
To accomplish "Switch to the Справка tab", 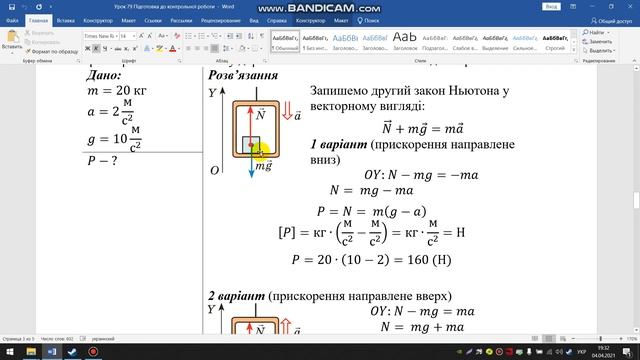I will coord(276,20).
